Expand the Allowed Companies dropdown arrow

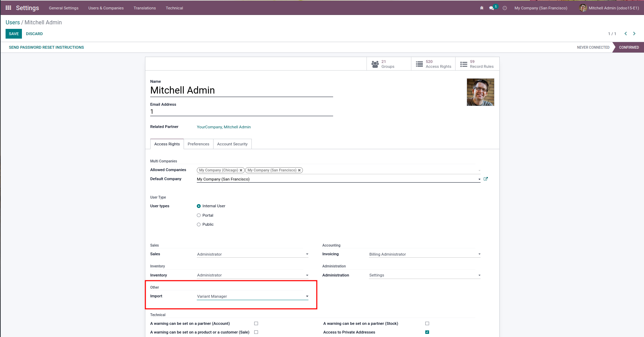point(479,170)
